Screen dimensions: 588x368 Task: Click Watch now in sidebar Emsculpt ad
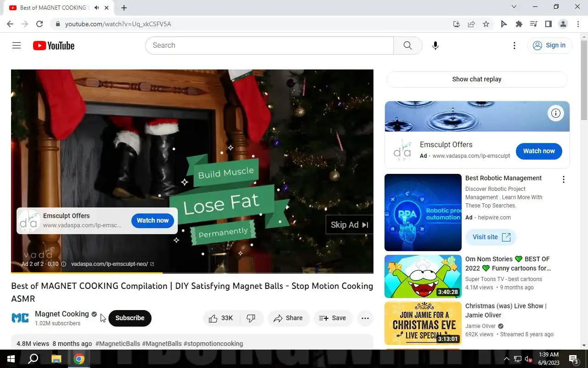point(539,151)
